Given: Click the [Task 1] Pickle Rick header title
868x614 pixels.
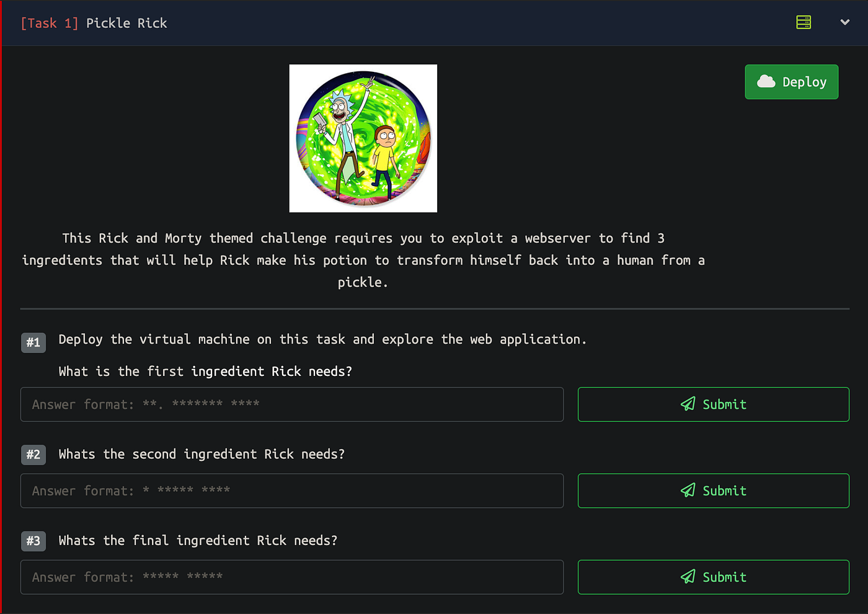Looking at the screenshot, I should click(94, 23).
